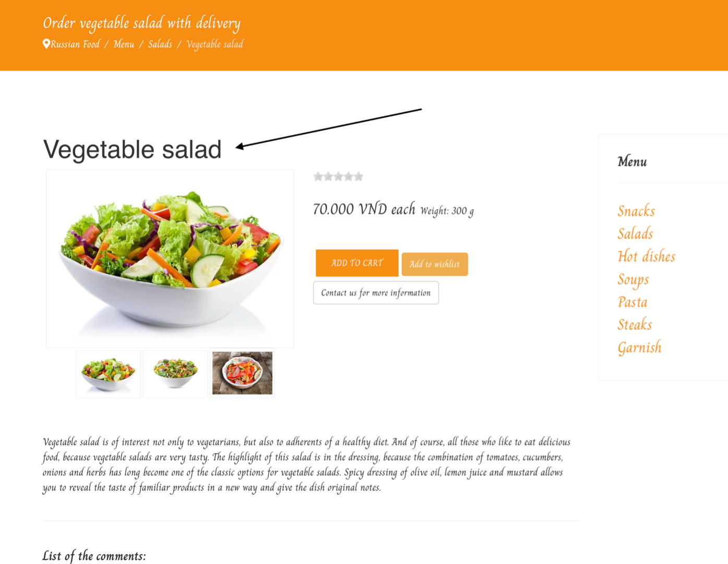Click Contact us for more information
This screenshot has width=728, height=564.
376,293
